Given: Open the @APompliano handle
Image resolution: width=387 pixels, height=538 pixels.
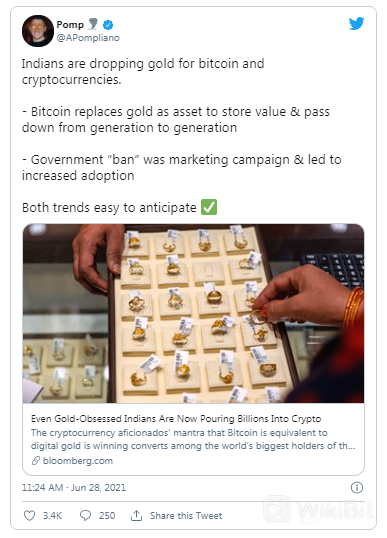Looking at the screenshot, I should [x=88, y=38].
